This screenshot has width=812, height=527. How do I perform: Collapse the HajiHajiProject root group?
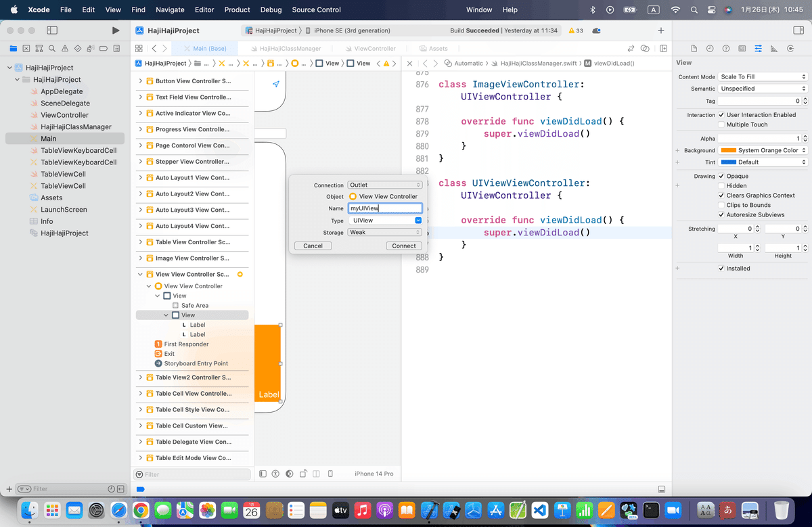pyautogui.click(x=10, y=68)
